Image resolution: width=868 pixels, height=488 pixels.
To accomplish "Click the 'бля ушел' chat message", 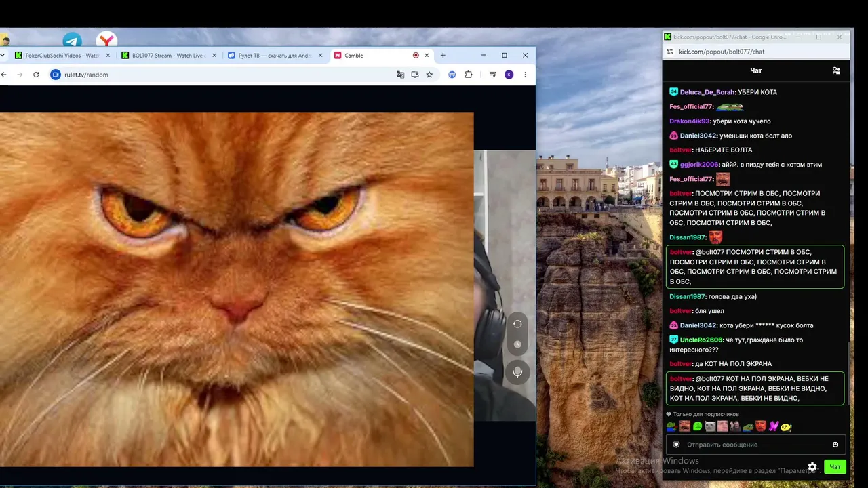I will (x=709, y=311).
